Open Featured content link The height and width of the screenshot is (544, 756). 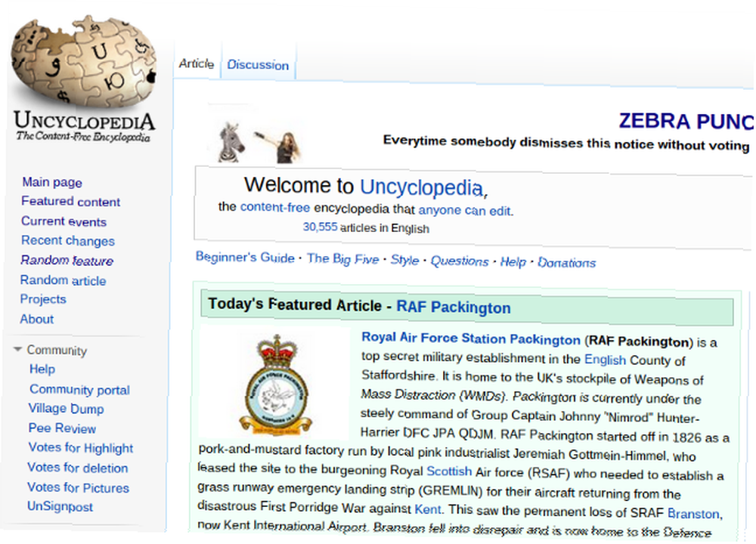(x=70, y=202)
